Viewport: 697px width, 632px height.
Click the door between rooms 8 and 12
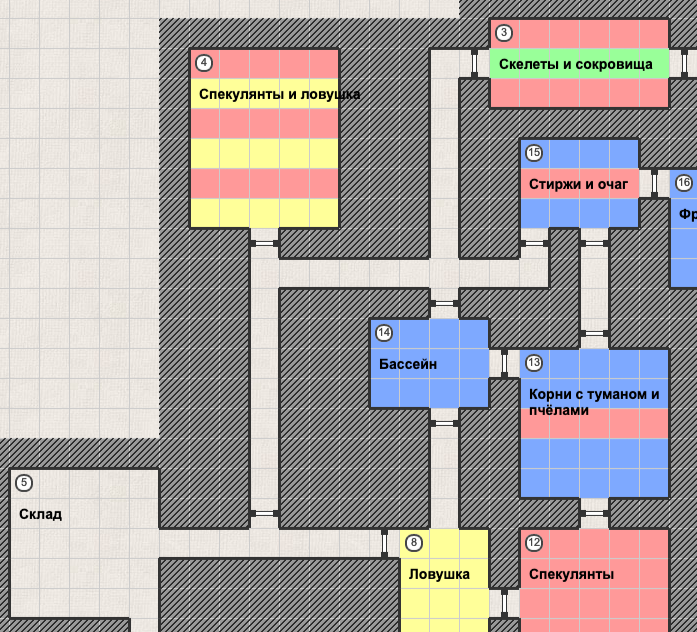[504, 603]
